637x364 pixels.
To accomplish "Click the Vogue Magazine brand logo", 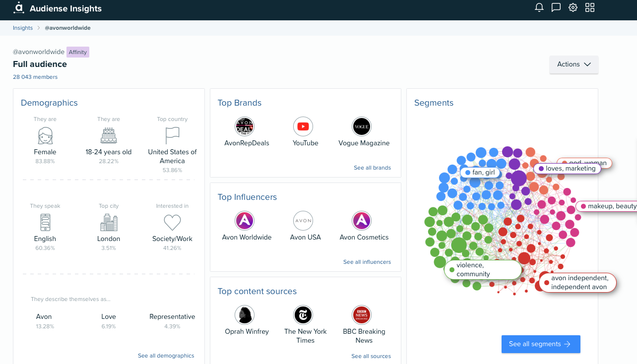I will [x=362, y=126].
